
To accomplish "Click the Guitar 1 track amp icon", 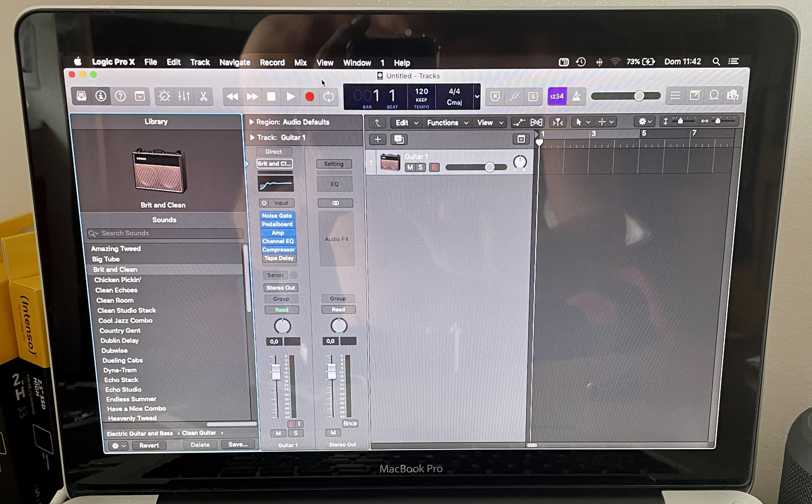I will (x=390, y=163).
